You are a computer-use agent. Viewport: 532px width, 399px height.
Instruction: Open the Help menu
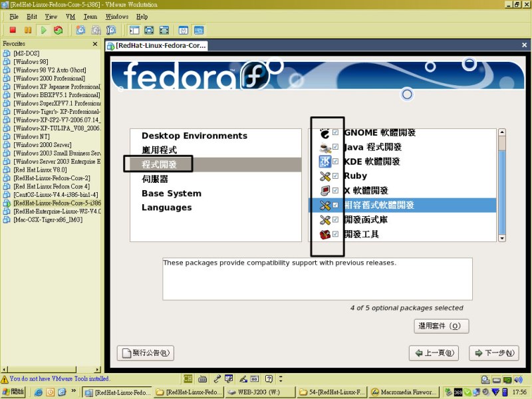(x=142, y=17)
